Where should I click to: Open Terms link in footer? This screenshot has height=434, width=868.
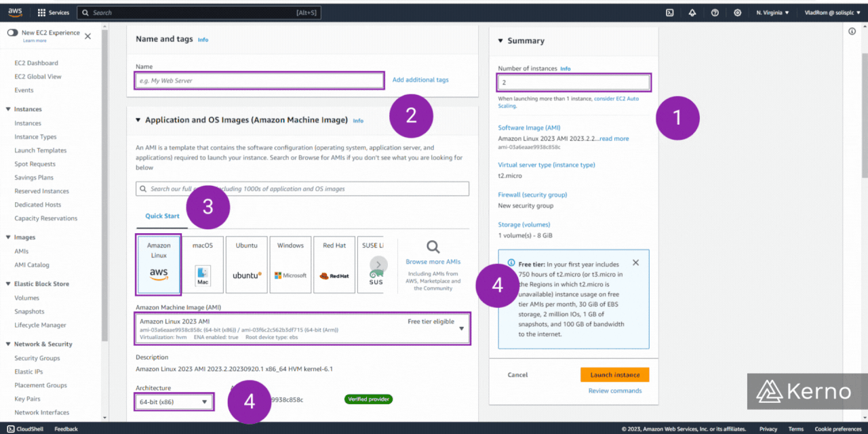[796, 429]
